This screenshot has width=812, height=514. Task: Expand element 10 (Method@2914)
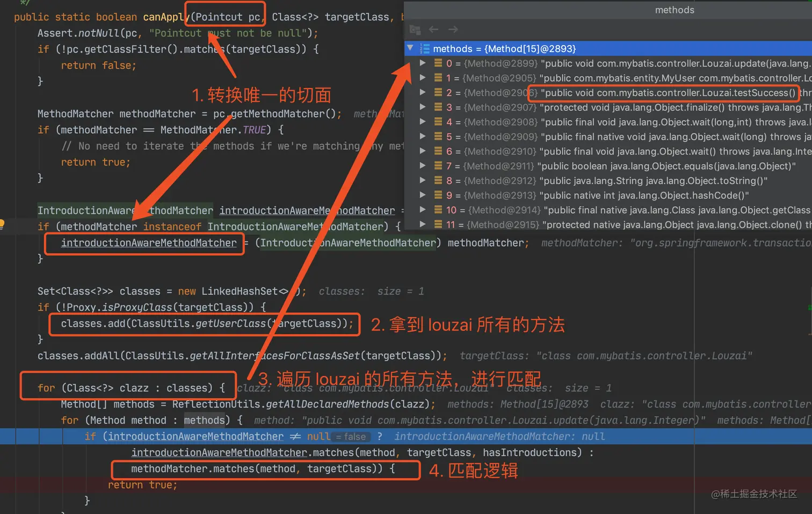[x=423, y=209]
